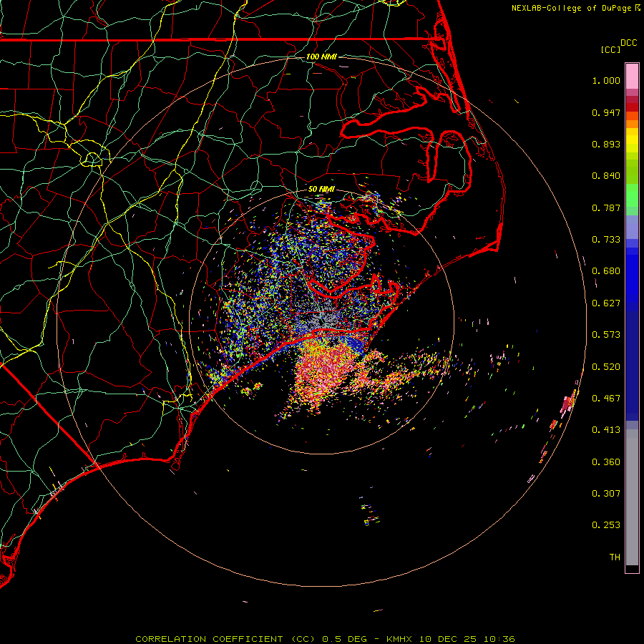Viewport: 644px width, 644px height.
Task: Pick the bright green color bar segment
Action: 632,195
